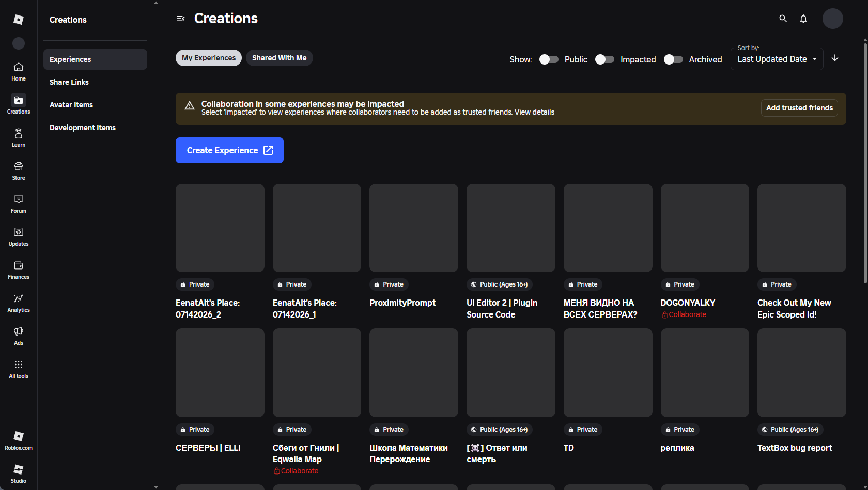Click the Roblox logo icon
This screenshot has width=868, height=490.
pos(19,20)
